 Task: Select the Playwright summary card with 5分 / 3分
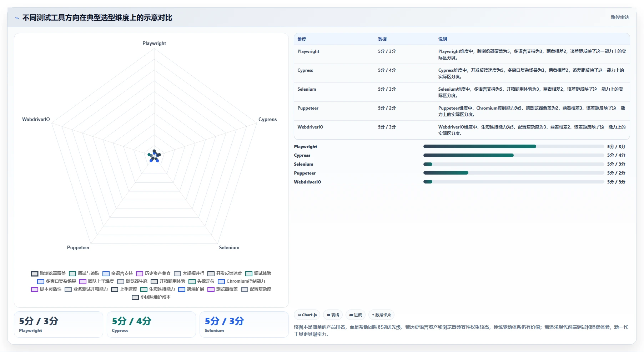click(59, 325)
